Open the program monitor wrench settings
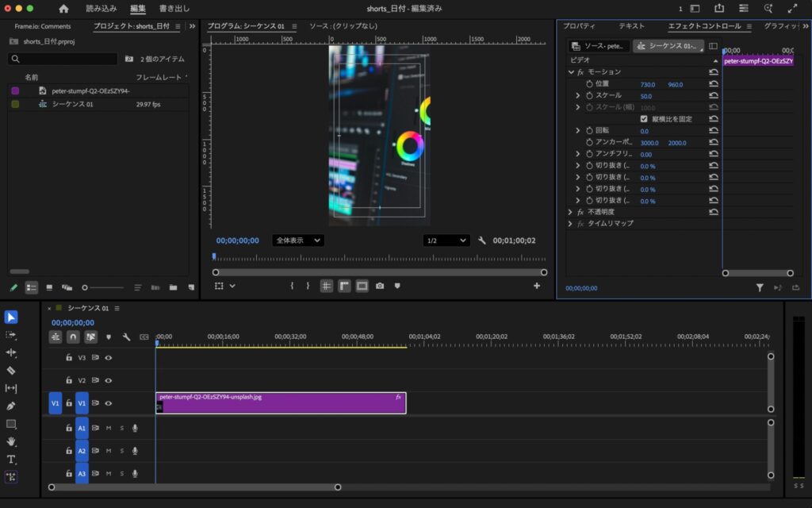This screenshot has height=508, width=812. pyautogui.click(x=481, y=241)
